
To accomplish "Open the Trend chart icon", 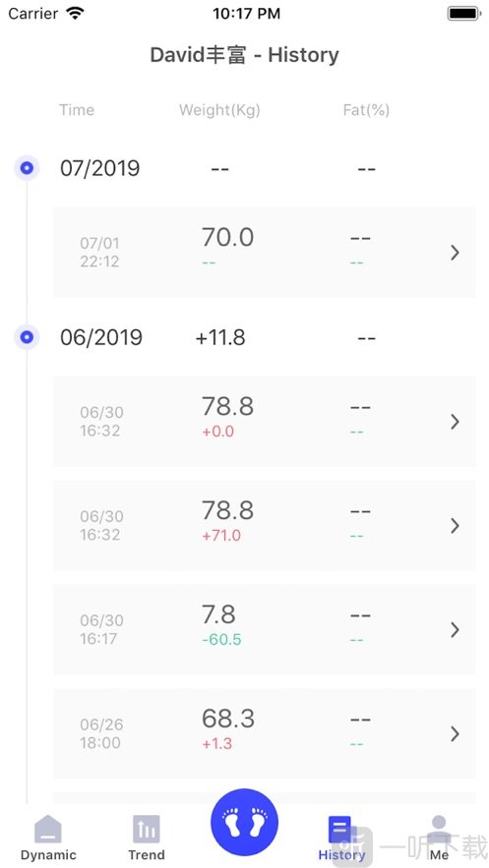I will tap(147, 829).
